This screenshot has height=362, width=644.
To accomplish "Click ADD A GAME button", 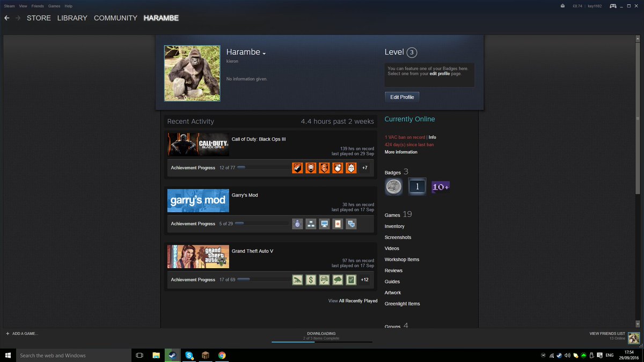I will click(22, 334).
